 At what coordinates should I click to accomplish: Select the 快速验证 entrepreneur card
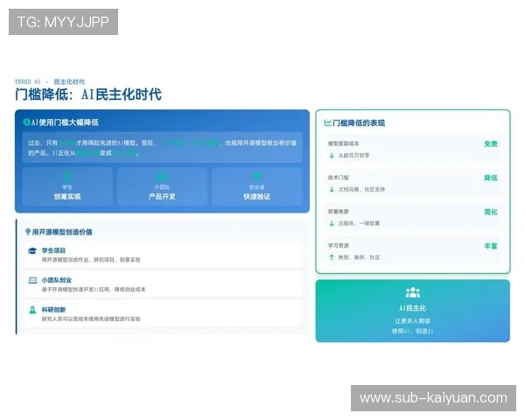[256, 186]
